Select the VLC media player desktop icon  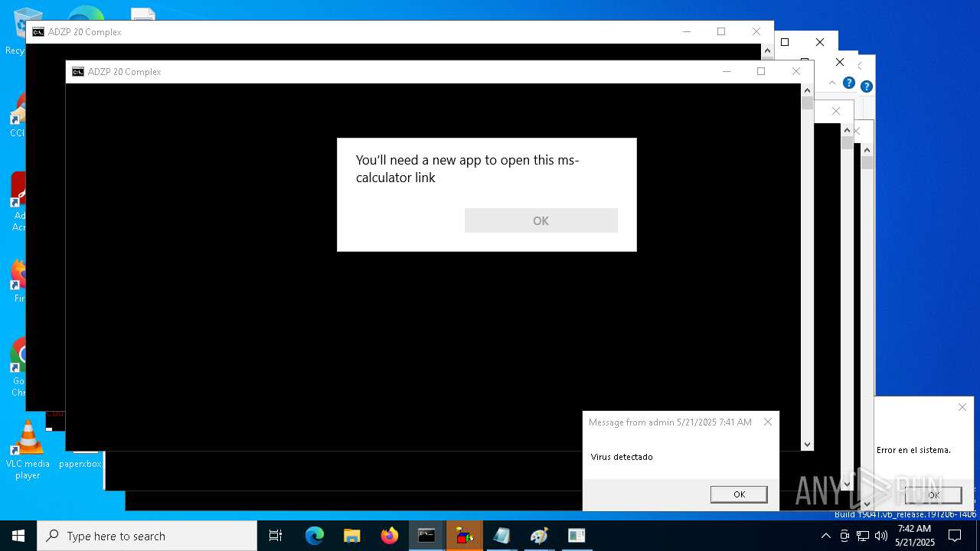coord(28,451)
